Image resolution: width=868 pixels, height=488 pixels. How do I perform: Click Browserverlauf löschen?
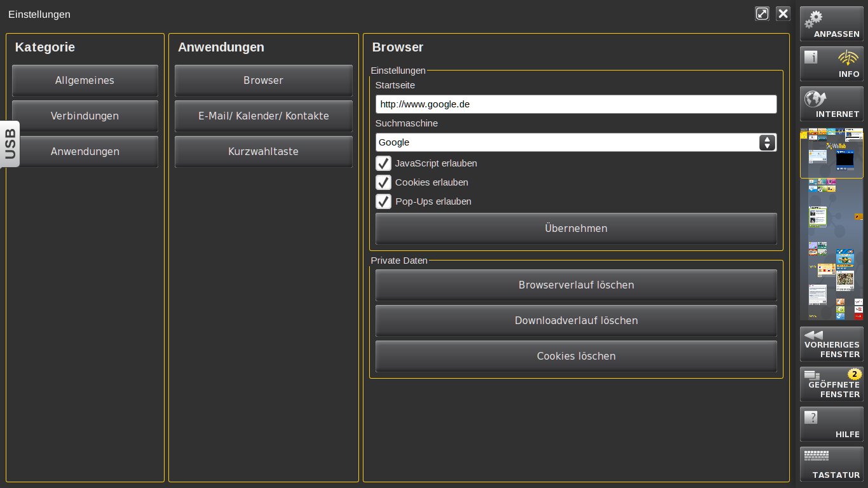click(x=576, y=285)
